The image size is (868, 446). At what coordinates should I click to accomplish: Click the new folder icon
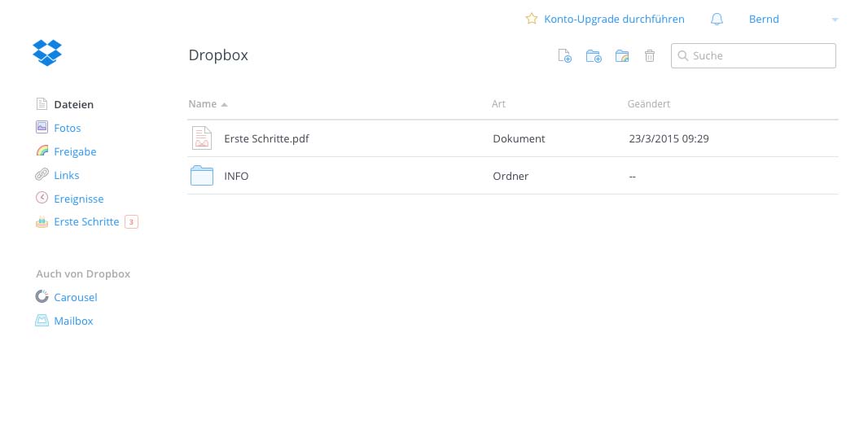coord(594,55)
